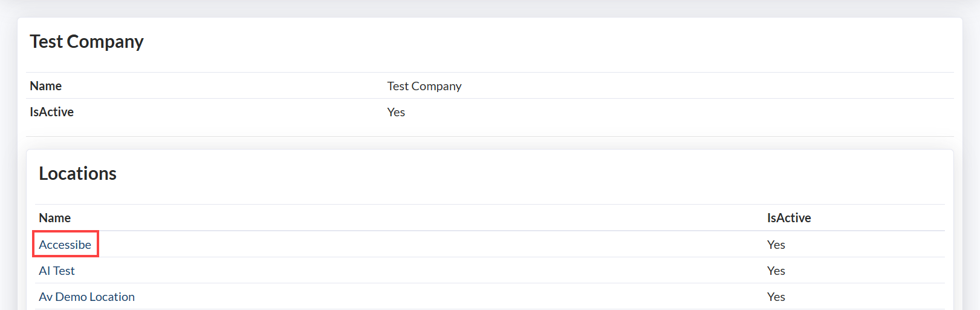Click the Yes status for Av Demo Location
Screen dimensions: 980x310
coord(776,297)
